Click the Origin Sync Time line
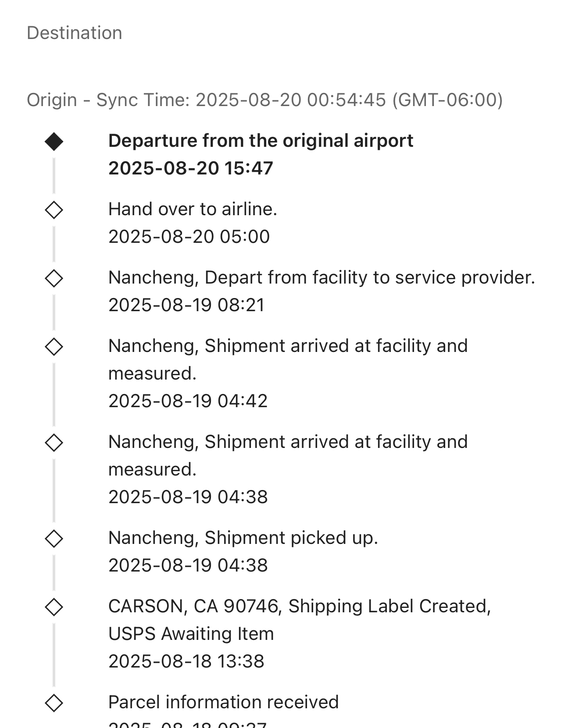This screenshot has width=579, height=728. click(x=264, y=100)
